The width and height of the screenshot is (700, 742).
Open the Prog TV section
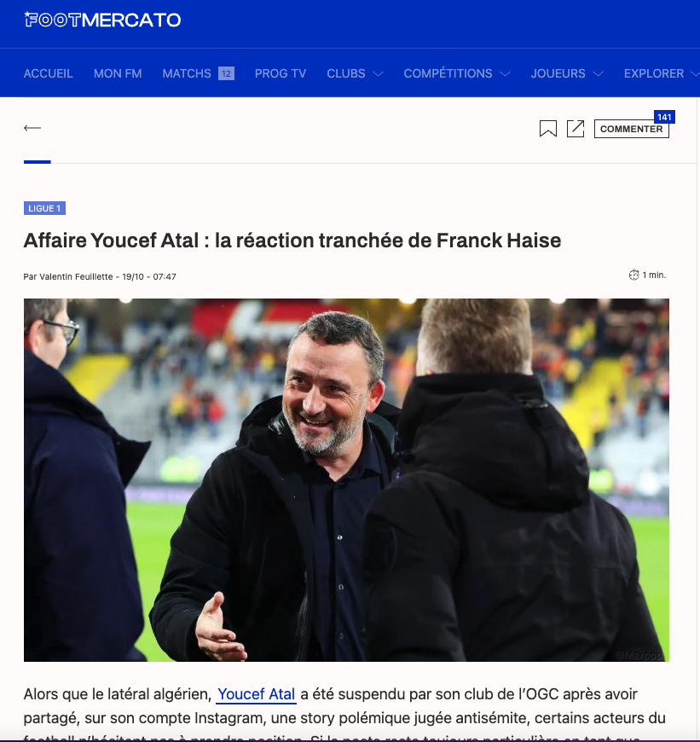pos(281,73)
